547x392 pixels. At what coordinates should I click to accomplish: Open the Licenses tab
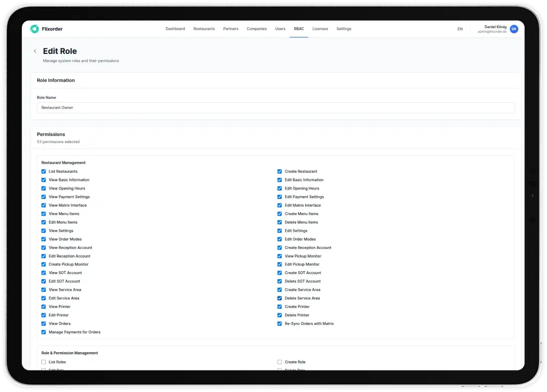click(320, 29)
